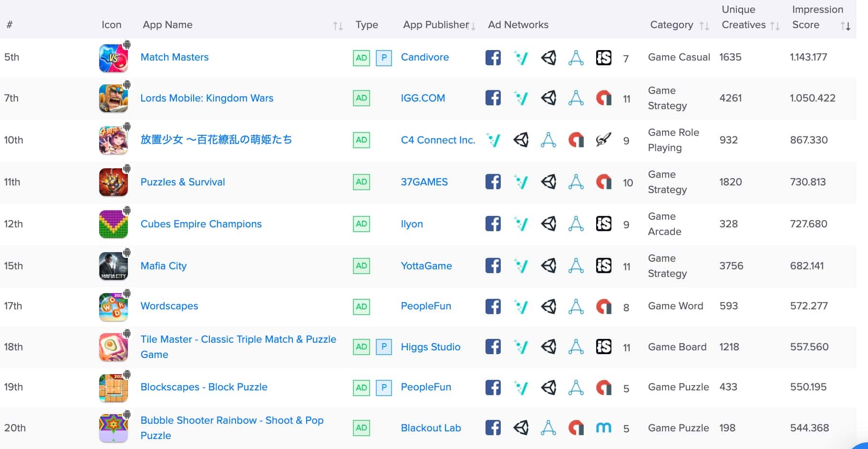Click ironSource icon in Cubes Empire Champions row
Screen dimensions: 868x449
[x=604, y=224]
